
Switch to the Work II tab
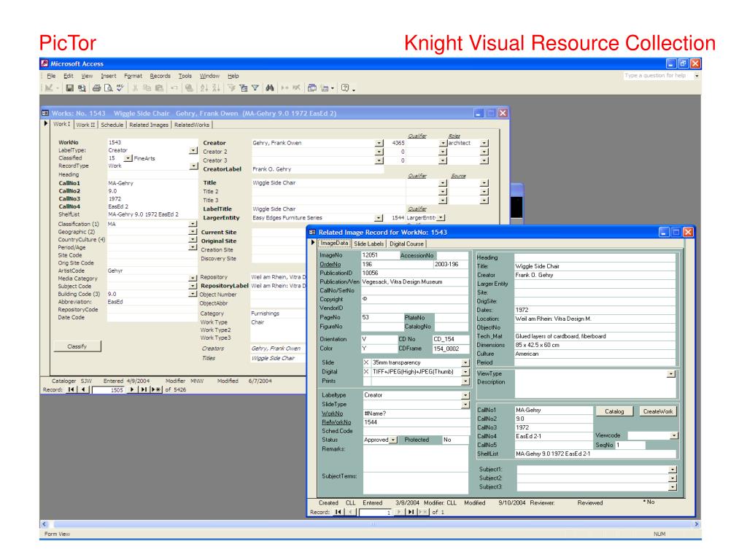pos(86,125)
